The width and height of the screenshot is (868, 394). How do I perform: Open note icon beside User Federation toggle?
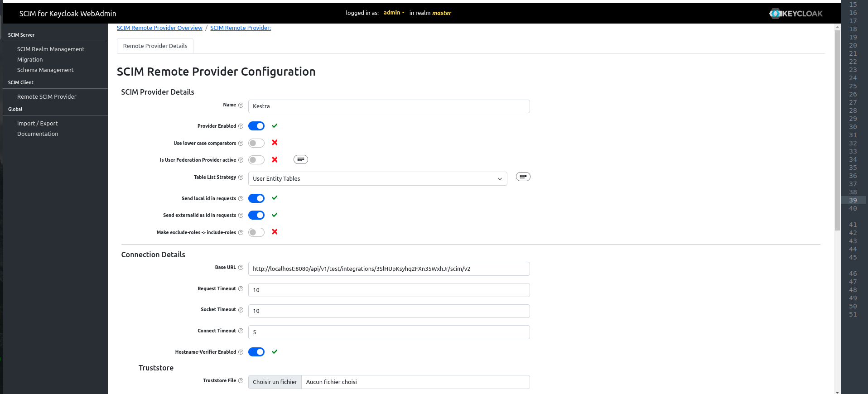[300, 159]
